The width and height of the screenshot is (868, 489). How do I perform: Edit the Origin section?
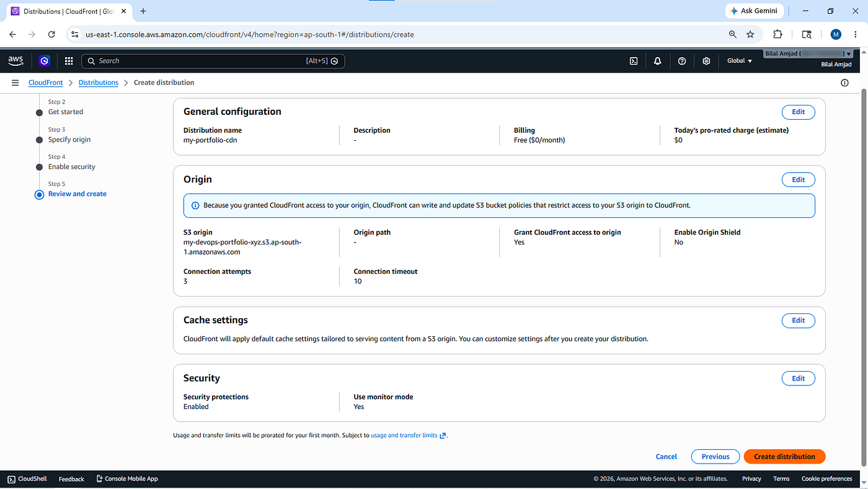tap(798, 180)
